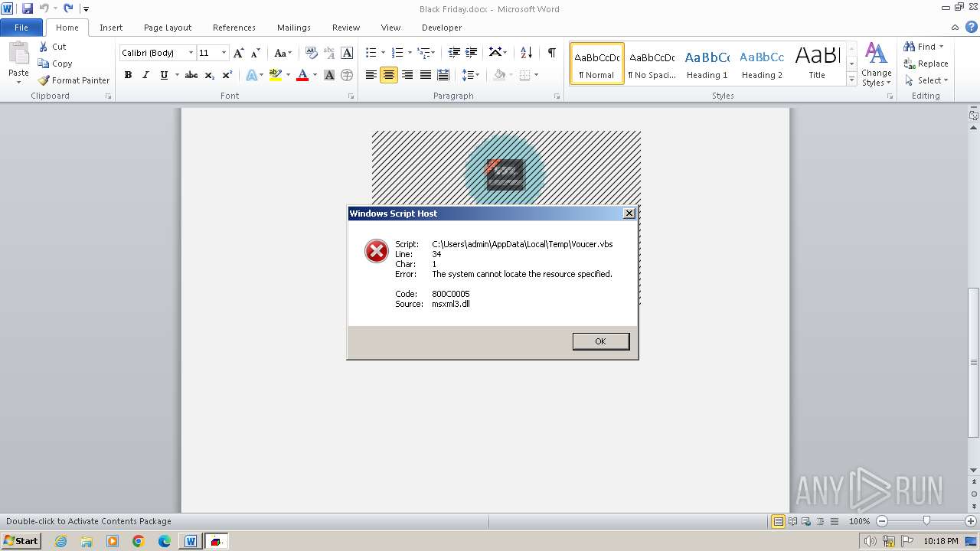Align text to the left
This screenshot has width=980, height=551.
(371, 75)
